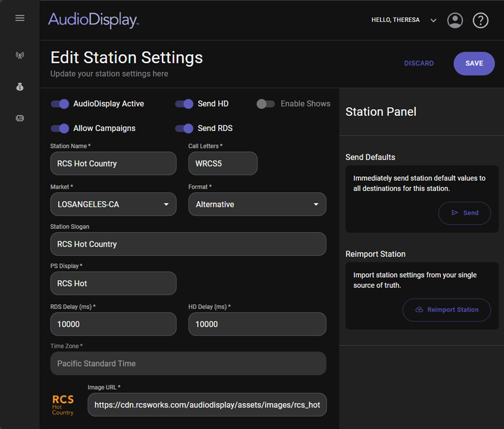Click Send in Send Defaults
The width and height of the screenshot is (504, 429).
464,213
